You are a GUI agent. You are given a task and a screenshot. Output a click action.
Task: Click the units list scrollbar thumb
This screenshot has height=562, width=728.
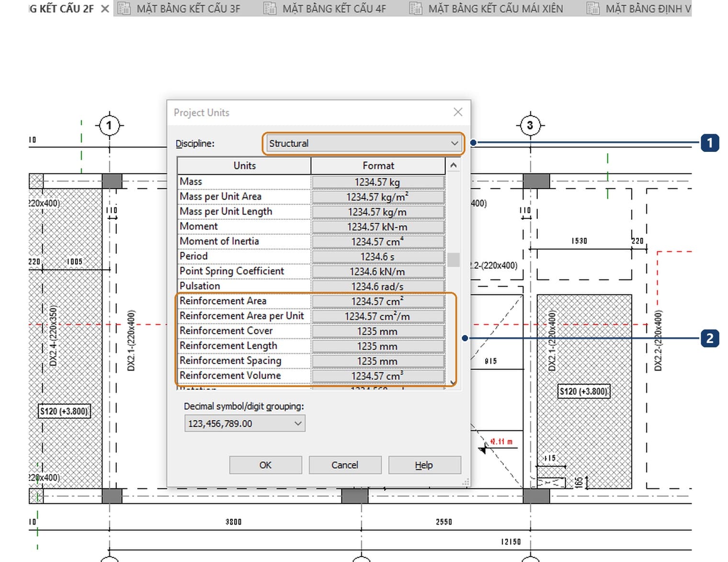click(454, 260)
